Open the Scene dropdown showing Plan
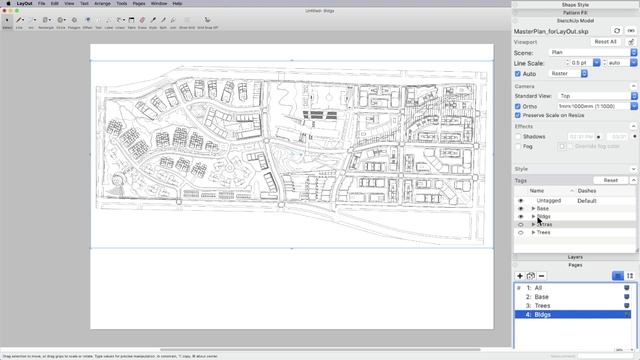This screenshot has width=640, height=360. 592,52
